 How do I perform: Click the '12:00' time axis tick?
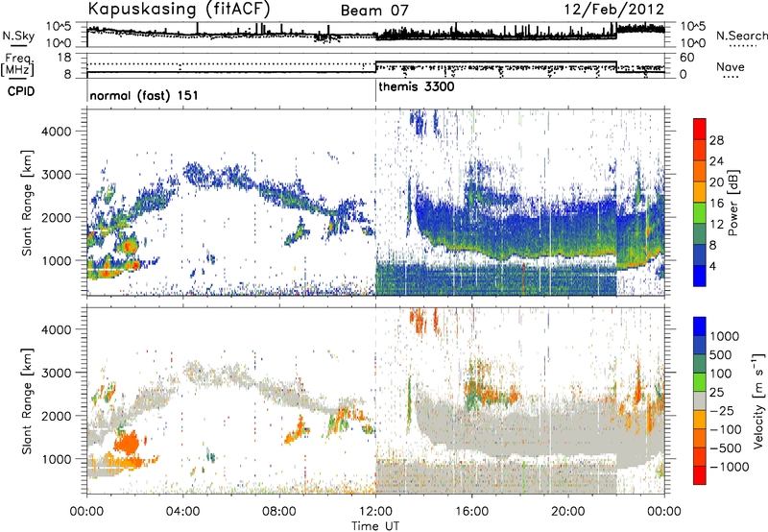pyautogui.click(x=375, y=512)
